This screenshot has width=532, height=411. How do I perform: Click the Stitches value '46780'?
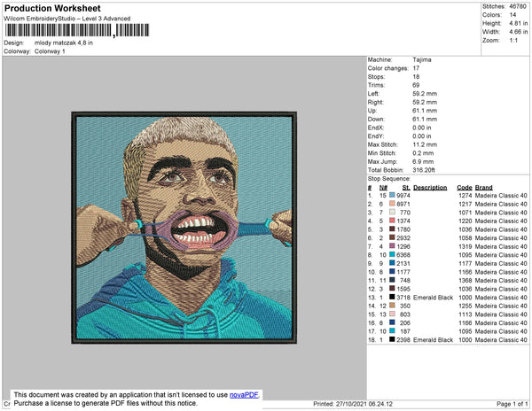518,6
